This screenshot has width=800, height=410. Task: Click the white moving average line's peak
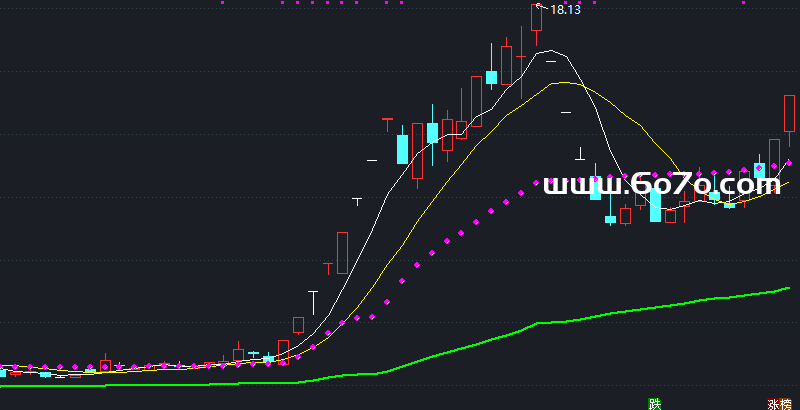click(x=548, y=53)
